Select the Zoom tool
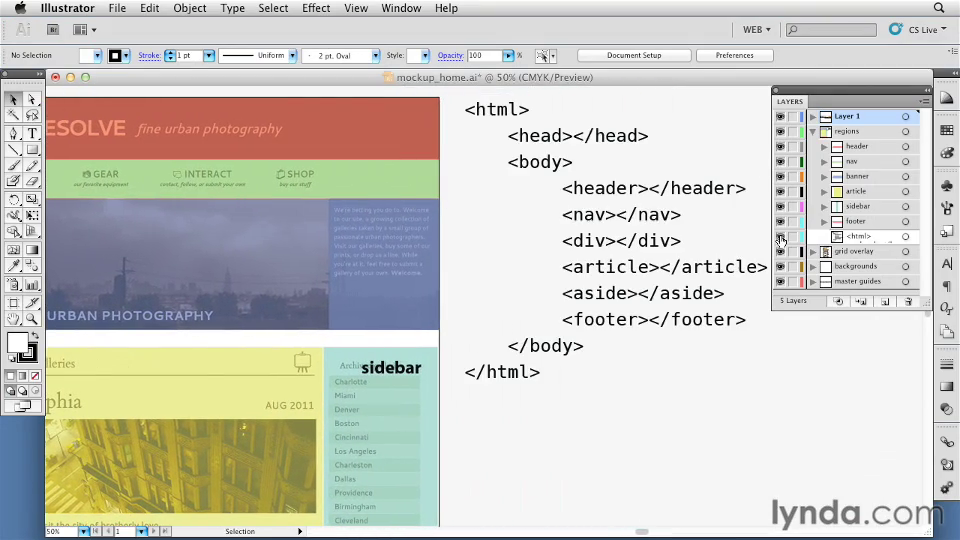This screenshot has height=540, width=960. (32, 319)
